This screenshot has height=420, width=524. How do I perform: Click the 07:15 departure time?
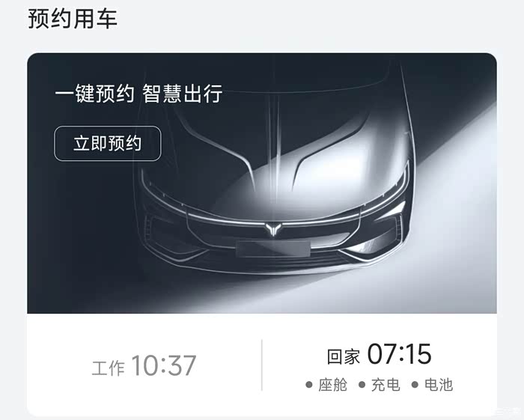point(400,354)
